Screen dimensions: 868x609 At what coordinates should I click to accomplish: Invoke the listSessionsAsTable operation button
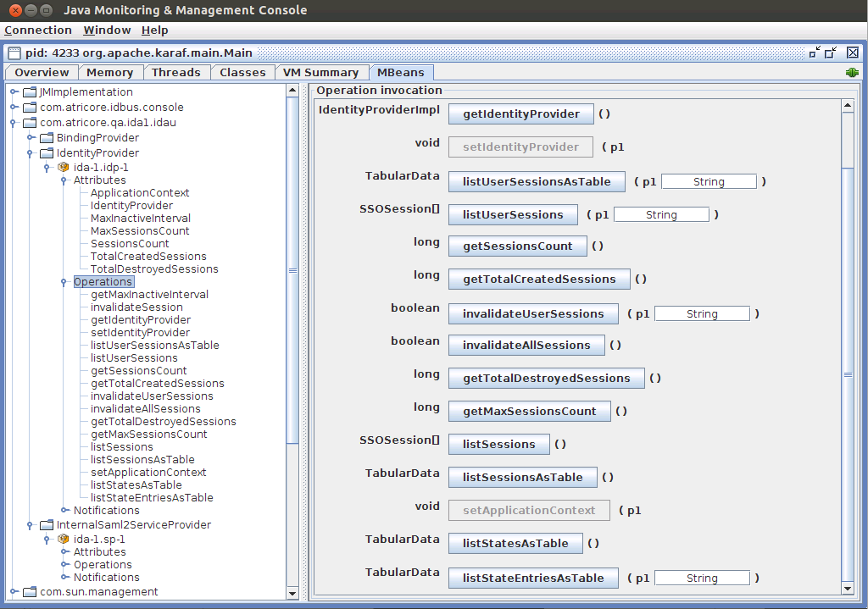(522, 478)
